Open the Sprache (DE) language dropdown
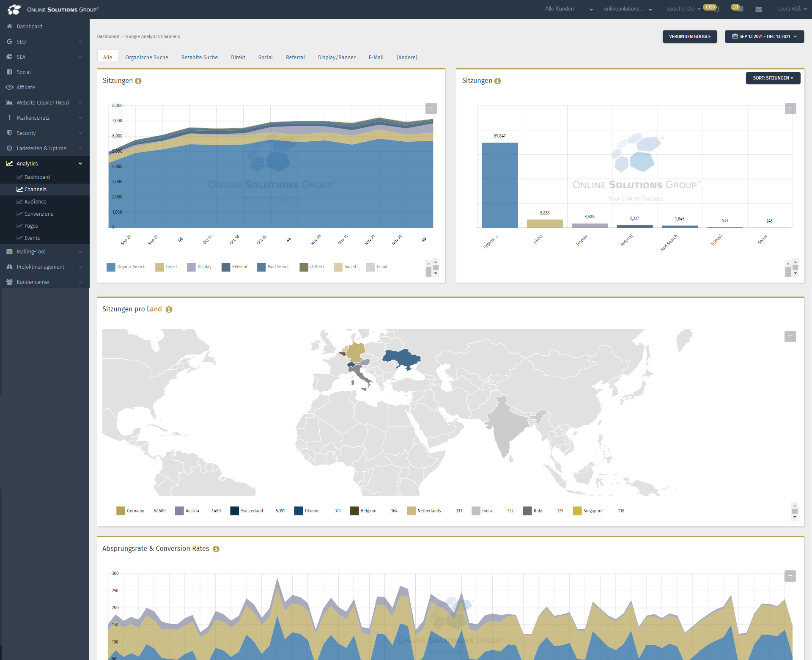Viewport: 812px width, 660px height. (680, 8)
